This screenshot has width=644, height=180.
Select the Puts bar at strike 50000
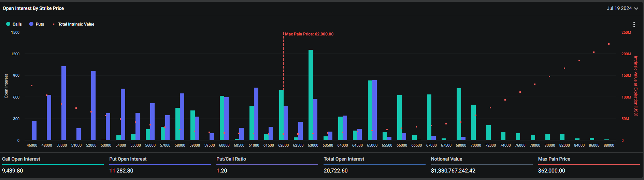(x=63, y=103)
